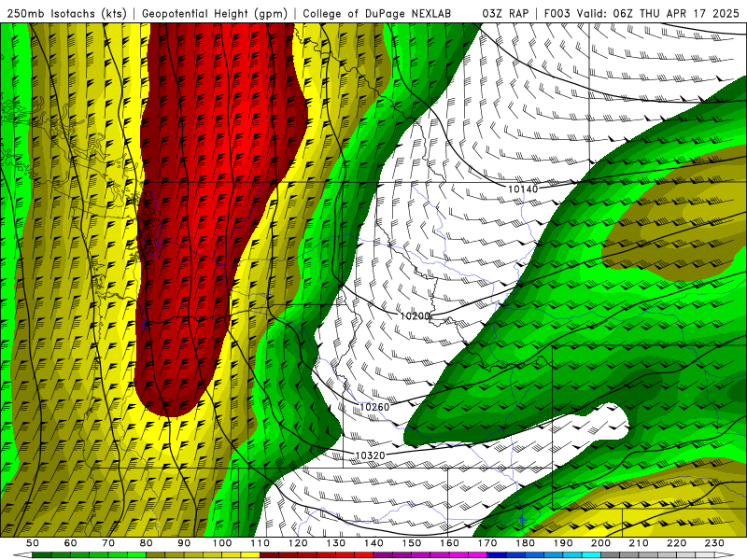Click the 170 value on the color scale
Image resolution: width=747 pixels, height=560 pixels.
[x=487, y=543]
